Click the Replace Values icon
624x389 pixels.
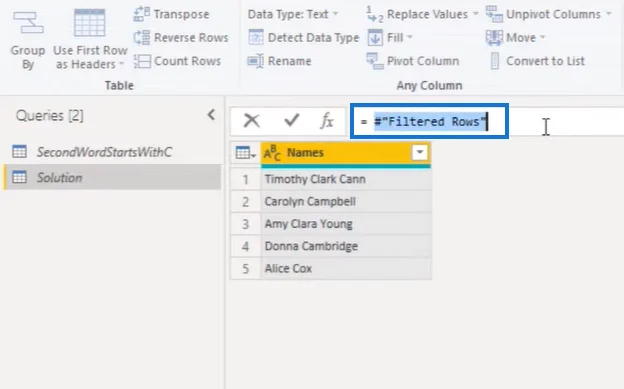point(374,14)
